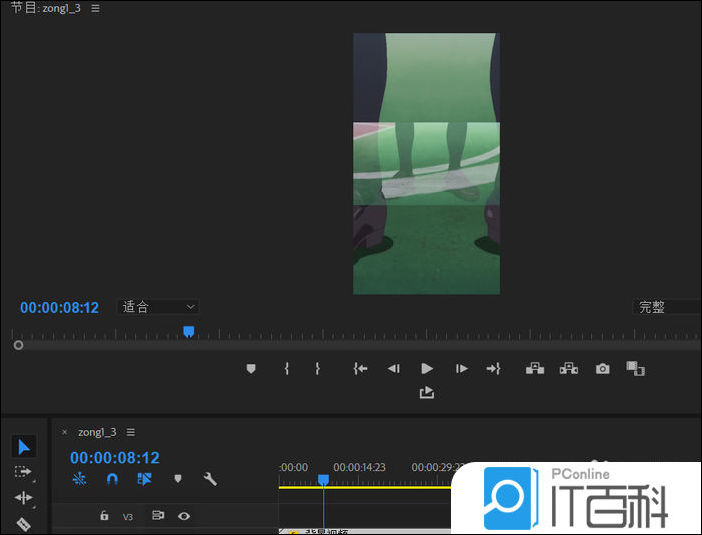Select the Ripple Edit tool
702x535 pixels.
[x=24, y=498]
